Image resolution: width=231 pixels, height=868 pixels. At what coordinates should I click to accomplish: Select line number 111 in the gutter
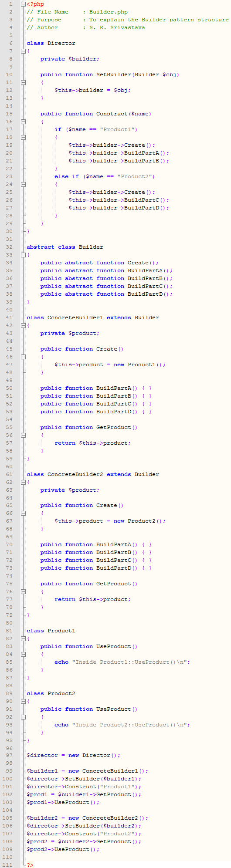point(8,865)
